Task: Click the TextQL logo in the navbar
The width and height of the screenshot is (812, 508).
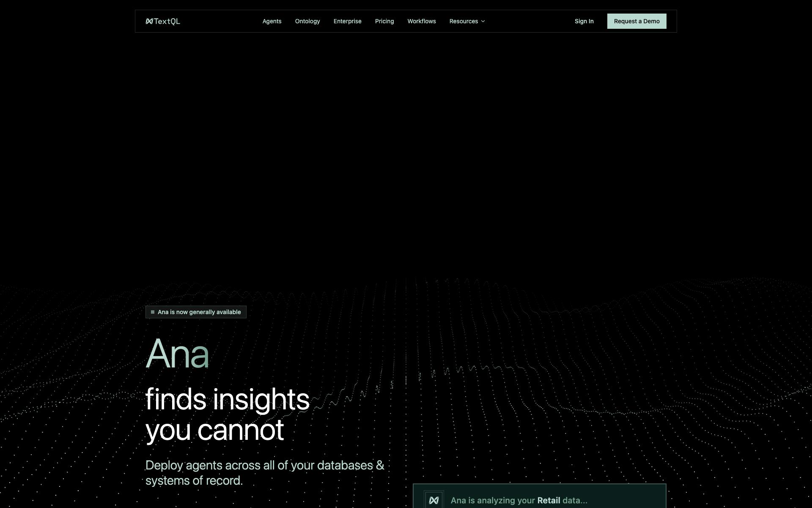Action: click(x=163, y=21)
